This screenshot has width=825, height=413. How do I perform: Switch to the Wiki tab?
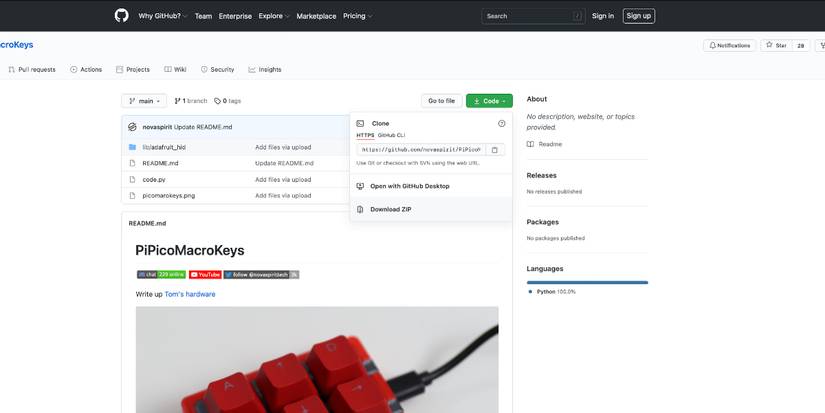[175, 69]
